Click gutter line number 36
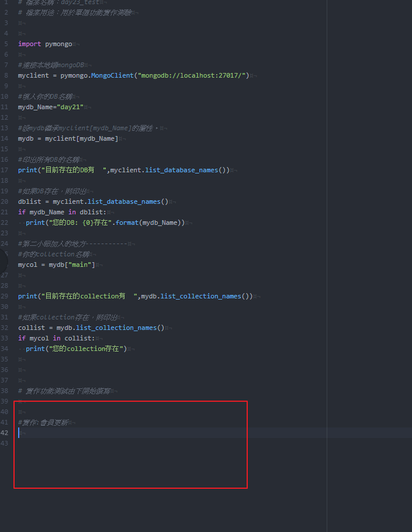This screenshot has width=412, height=532. pyautogui.click(x=5, y=370)
